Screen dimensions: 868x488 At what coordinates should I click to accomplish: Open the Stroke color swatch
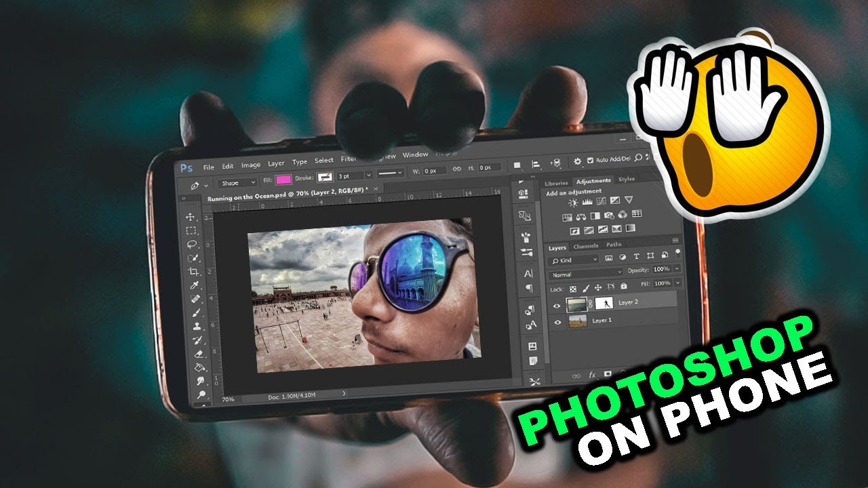click(325, 177)
